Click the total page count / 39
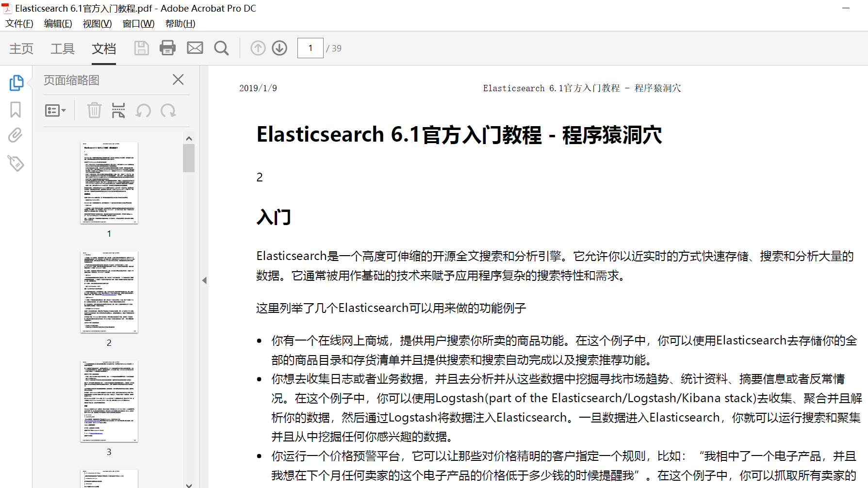Screen dimensions: 868x488 click(334, 49)
